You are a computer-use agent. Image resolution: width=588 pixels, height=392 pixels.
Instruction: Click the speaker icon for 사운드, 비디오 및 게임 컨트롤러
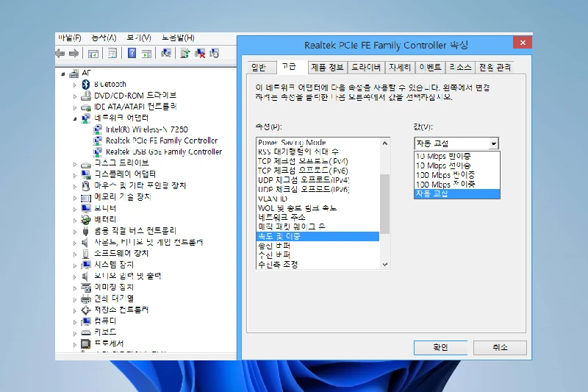[85, 242]
